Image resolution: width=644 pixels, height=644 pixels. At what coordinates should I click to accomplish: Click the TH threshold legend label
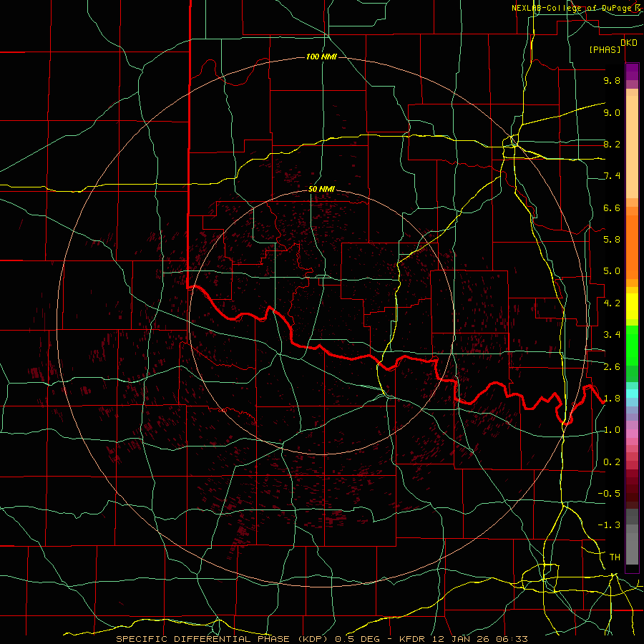click(615, 557)
